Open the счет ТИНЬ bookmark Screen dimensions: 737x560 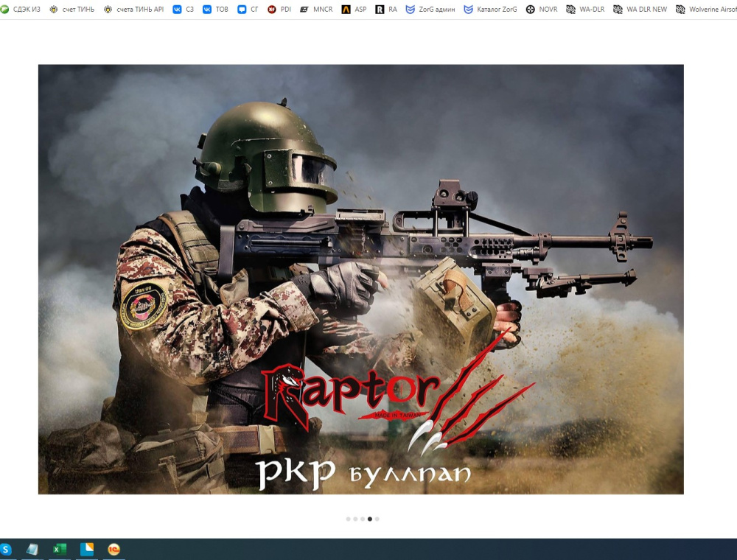[x=72, y=10]
